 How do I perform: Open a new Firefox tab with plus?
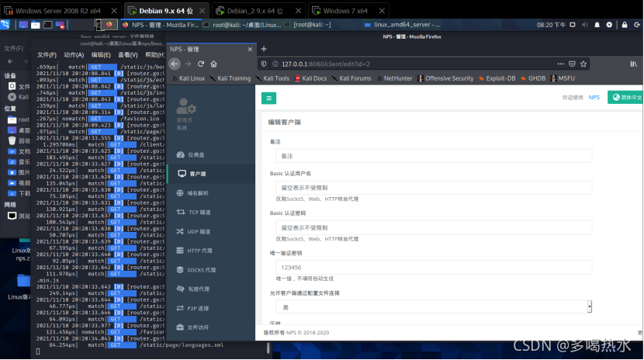pos(264,49)
